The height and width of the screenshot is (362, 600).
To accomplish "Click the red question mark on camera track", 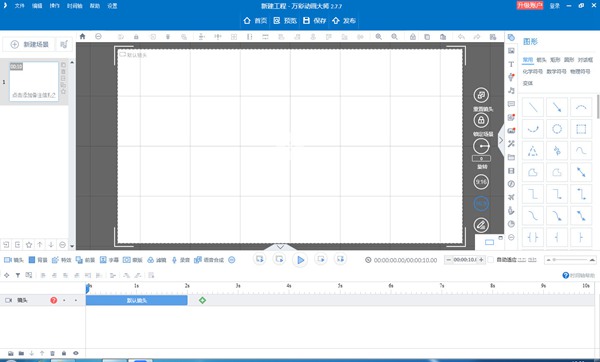I will [54, 300].
